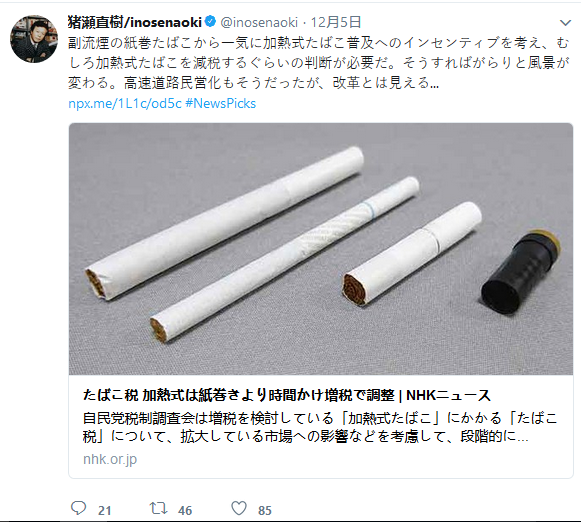The image size is (581, 522).
Task: Click the retweet count 46
Action: tap(185, 511)
